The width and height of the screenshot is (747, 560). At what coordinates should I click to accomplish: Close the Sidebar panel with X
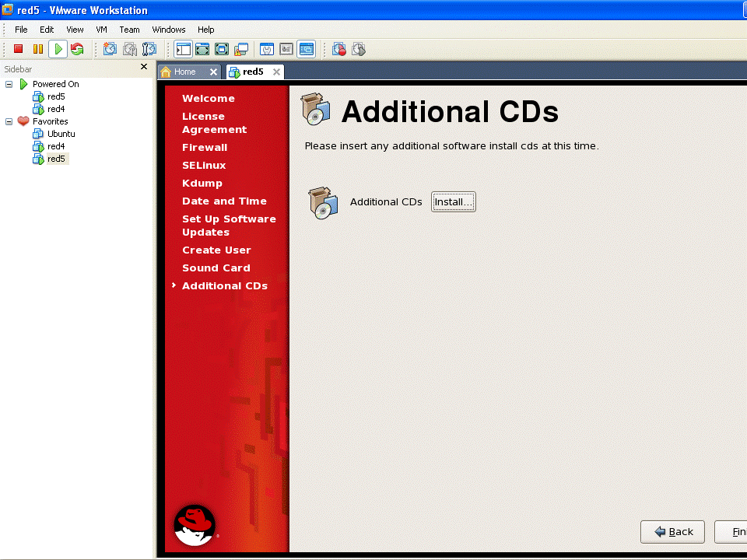[144, 67]
